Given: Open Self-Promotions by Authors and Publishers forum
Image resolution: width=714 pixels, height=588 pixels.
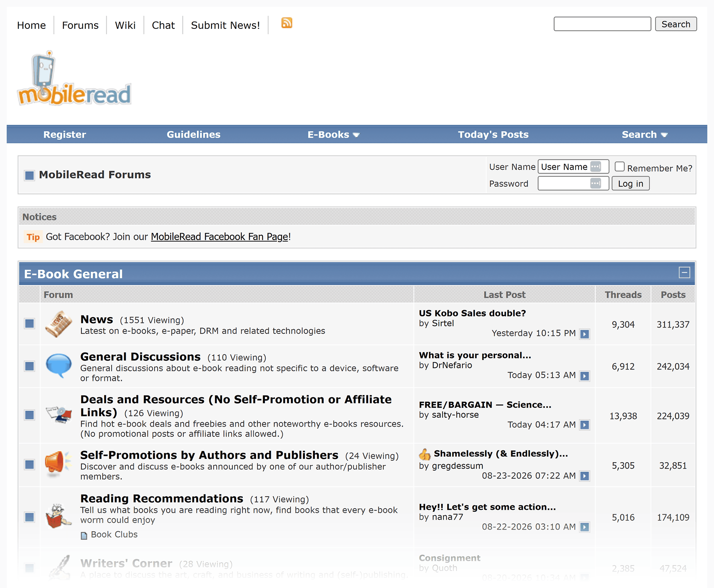Looking at the screenshot, I should [209, 455].
